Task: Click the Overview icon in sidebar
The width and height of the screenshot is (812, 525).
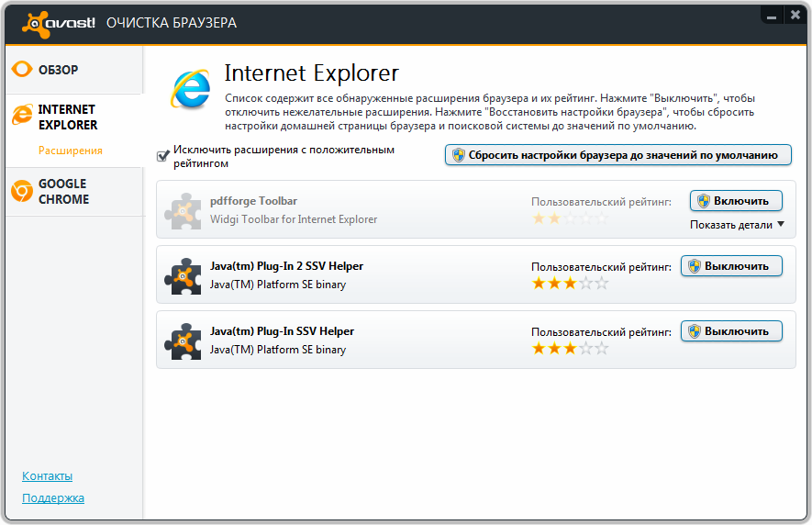Action: point(21,70)
